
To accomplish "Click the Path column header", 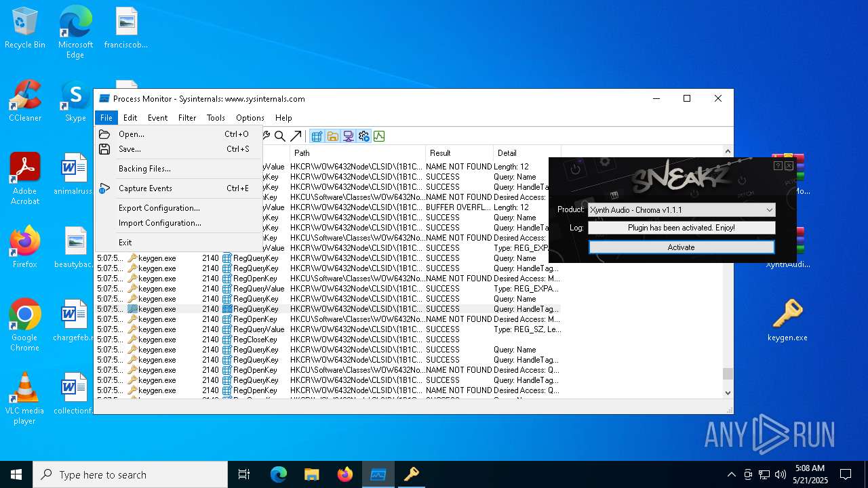I will 357,153.
